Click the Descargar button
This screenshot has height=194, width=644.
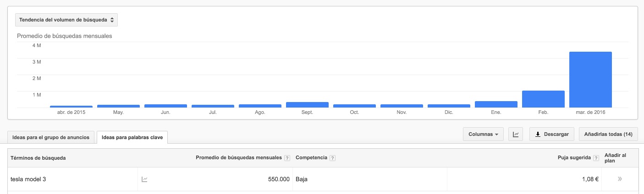point(552,134)
